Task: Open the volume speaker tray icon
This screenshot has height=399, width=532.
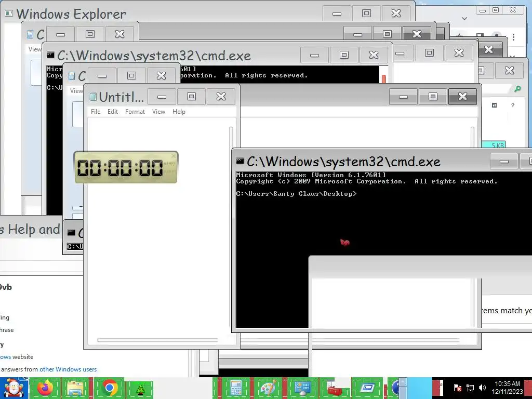Action: click(x=482, y=388)
